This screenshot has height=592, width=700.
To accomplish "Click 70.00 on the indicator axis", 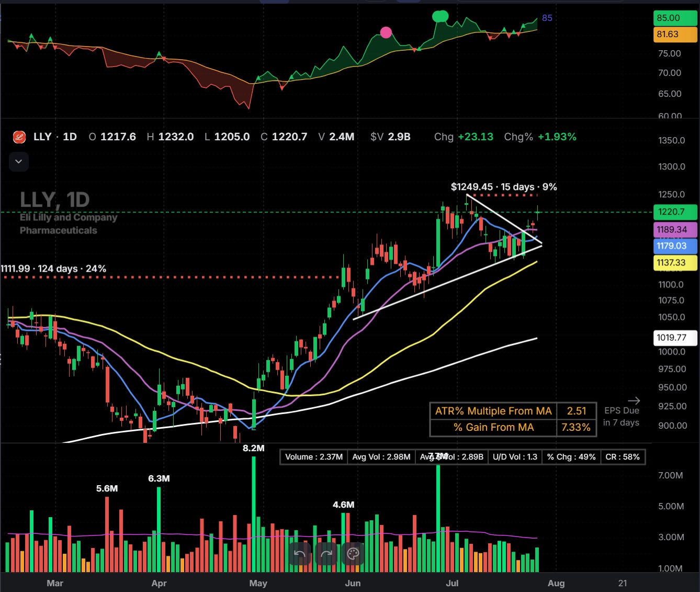I will 670,73.
